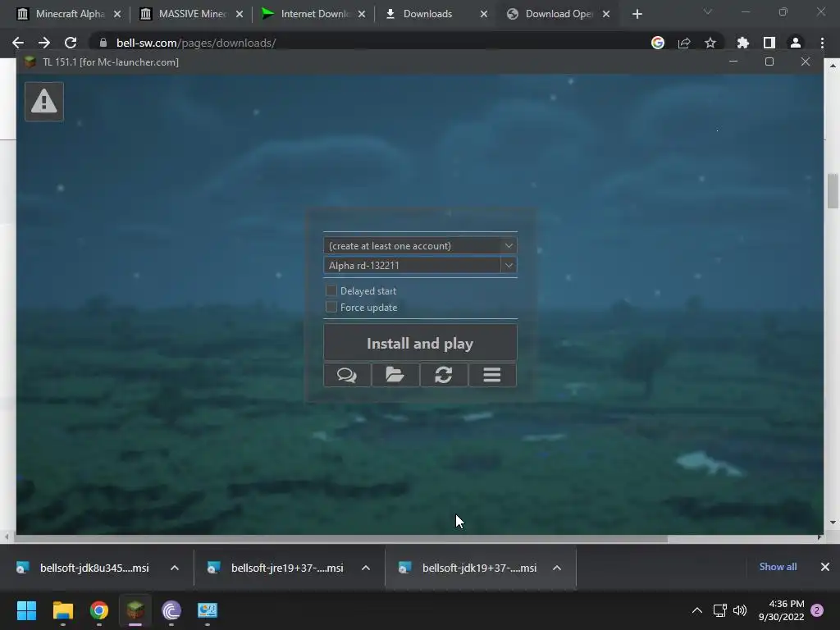Enable the Force update checkbox
Screen dimensions: 840x630
[x=331, y=307]
